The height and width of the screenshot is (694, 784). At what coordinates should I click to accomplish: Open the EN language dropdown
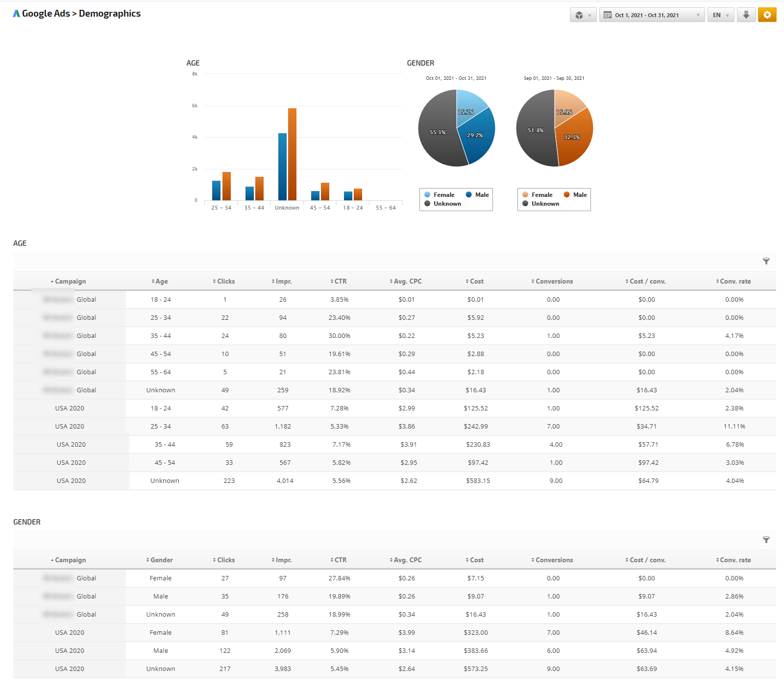pyautogui.click(x=720, y=15)
